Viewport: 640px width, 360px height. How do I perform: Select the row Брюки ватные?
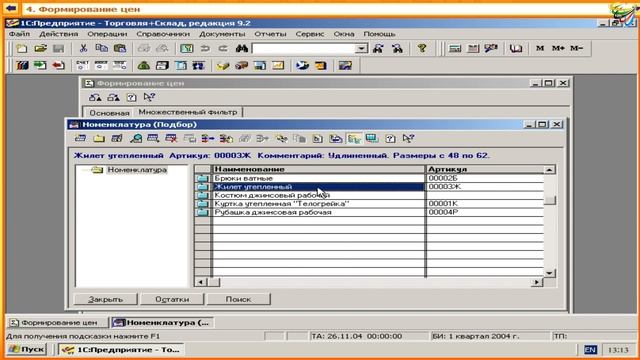coord(369,178)
